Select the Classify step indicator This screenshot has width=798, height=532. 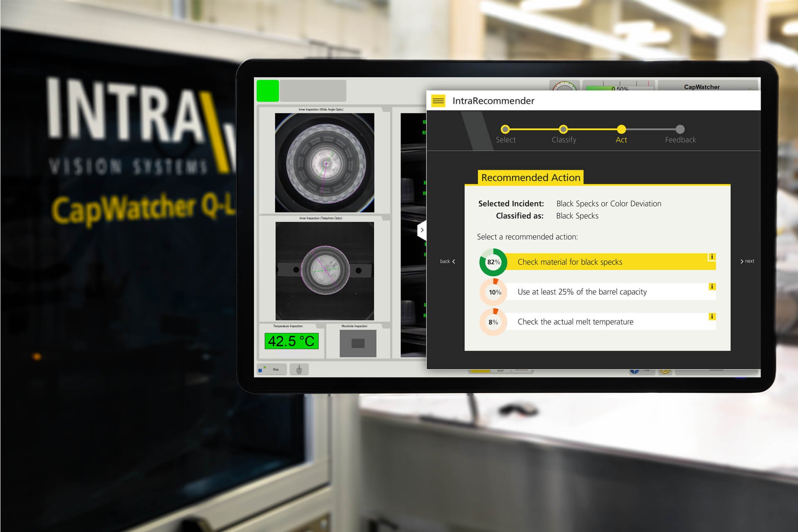563,129
